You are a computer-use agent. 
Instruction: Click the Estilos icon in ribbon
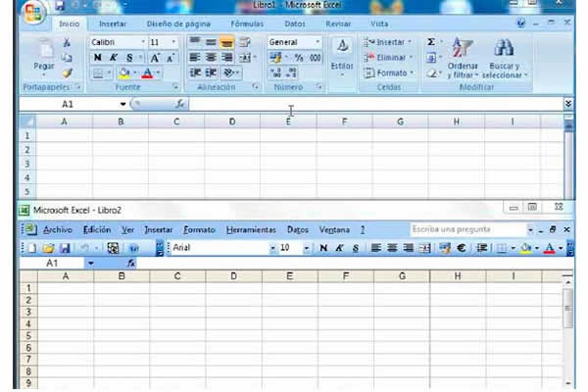coord(342,54)
